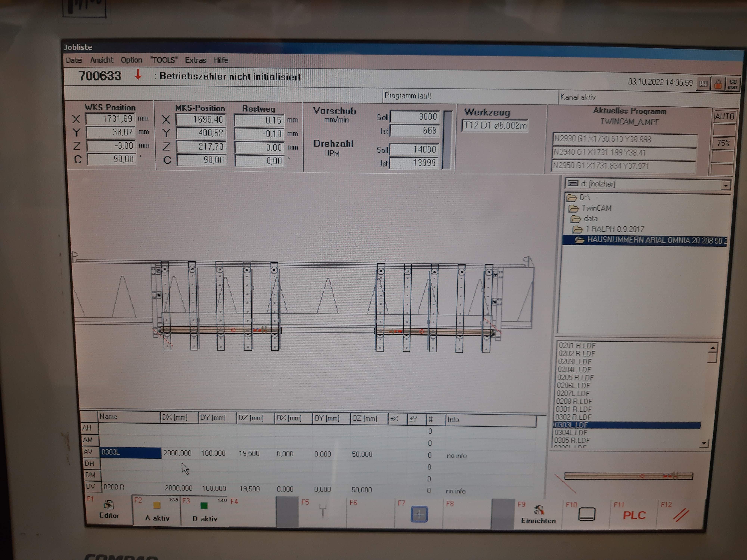Open the "TOOLS" menu
This screenshot has height=560, width=747.
tap(164, 60)
